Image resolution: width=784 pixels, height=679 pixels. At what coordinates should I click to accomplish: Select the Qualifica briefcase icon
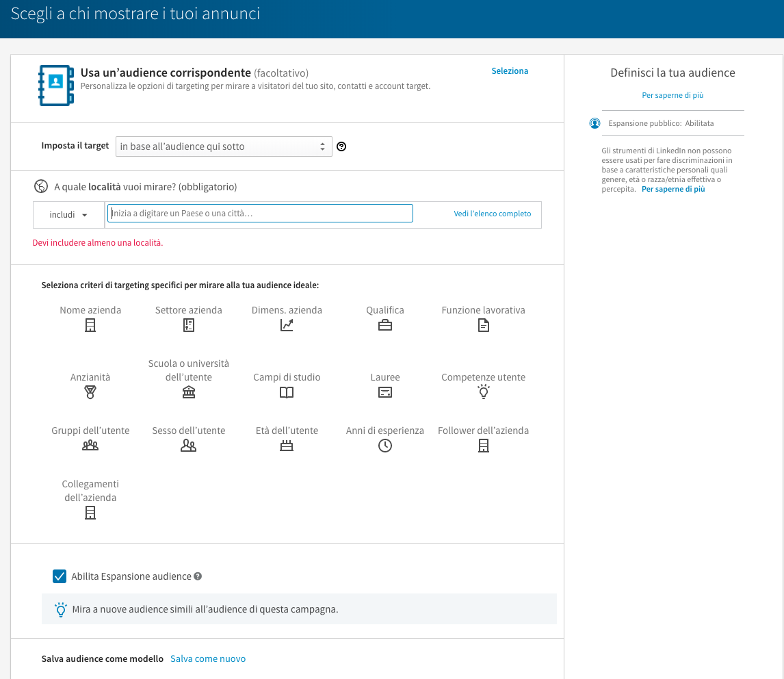pos(385,325)
